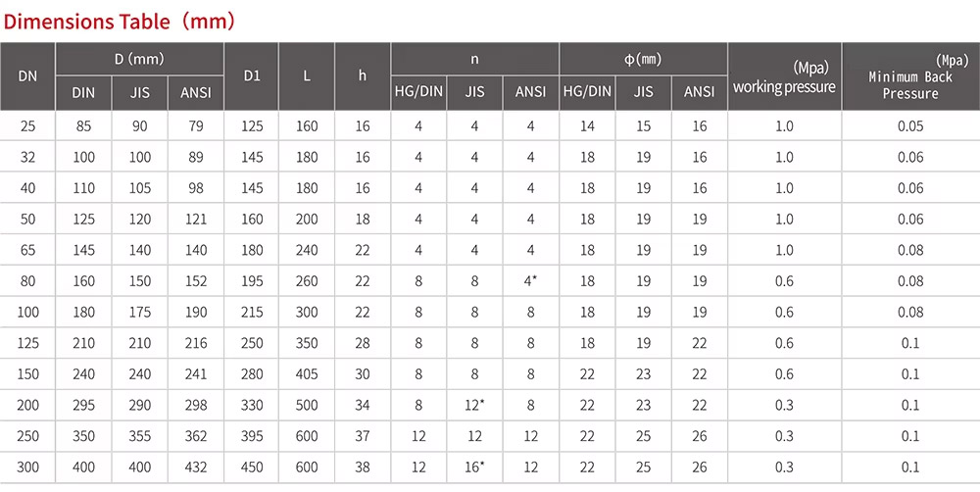The height and width of the screenshot is (492, 980).
Task: Click the D (mm) group header
Action: click(140, 59)
